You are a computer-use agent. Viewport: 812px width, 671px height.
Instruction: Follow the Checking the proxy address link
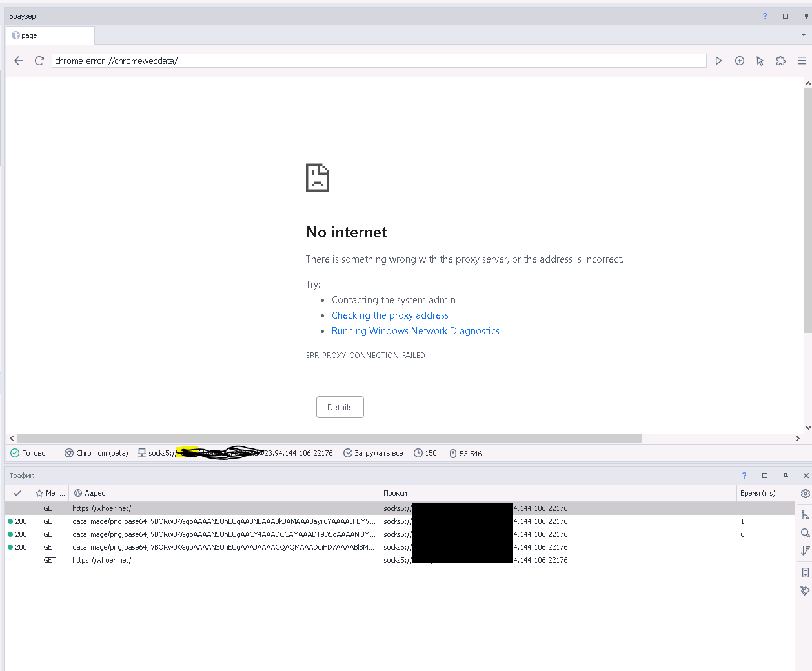390,315
